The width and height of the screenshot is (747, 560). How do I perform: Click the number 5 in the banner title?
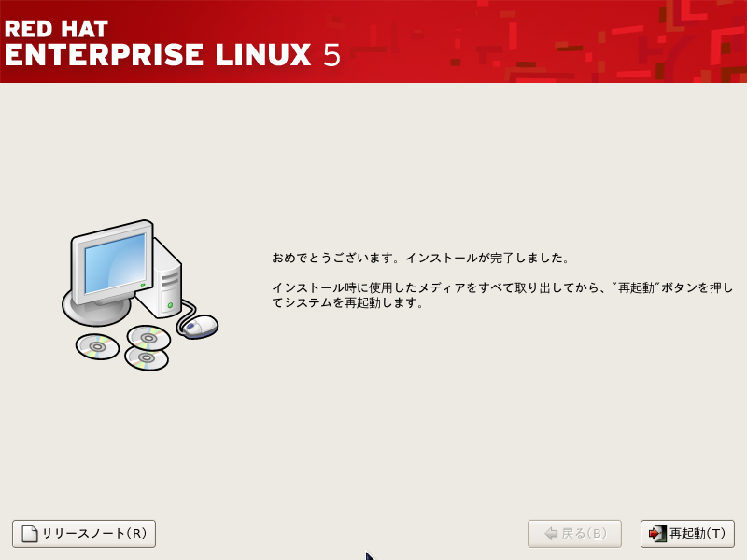tap(332, 55)
